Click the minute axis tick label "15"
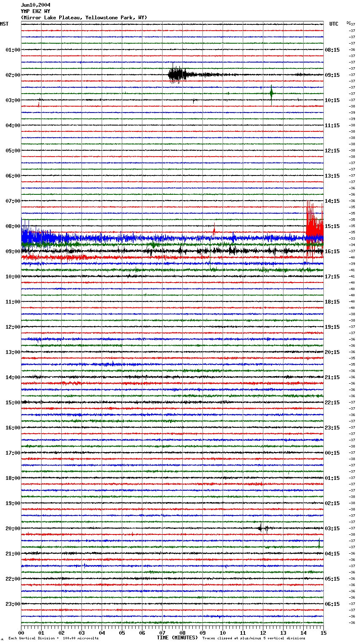Screen dimensions: 357x644 (x=323, y=633)
